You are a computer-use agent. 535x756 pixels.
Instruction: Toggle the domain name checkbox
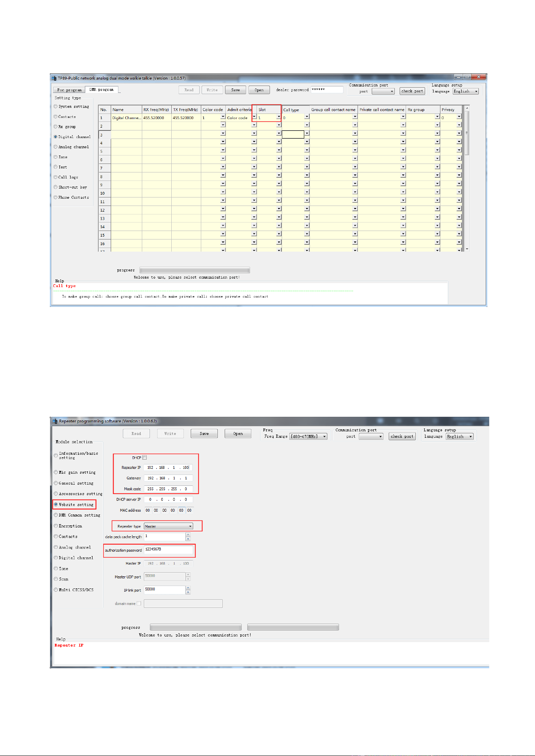pyautogui.click(x=139, y=604)
